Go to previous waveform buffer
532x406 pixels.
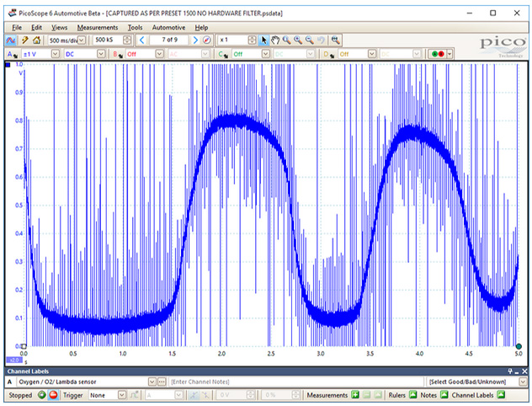[142, 40]
